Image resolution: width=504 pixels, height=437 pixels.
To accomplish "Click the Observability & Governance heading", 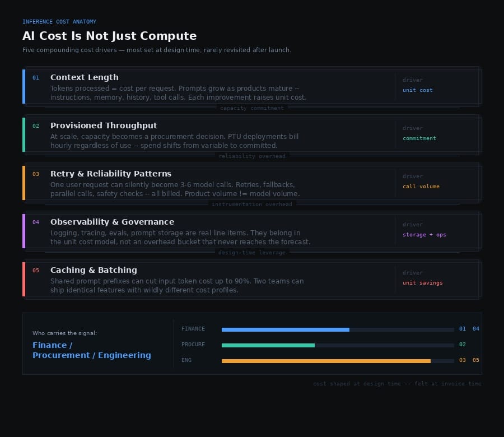I will pyautogui.click(x=112, y=222).
